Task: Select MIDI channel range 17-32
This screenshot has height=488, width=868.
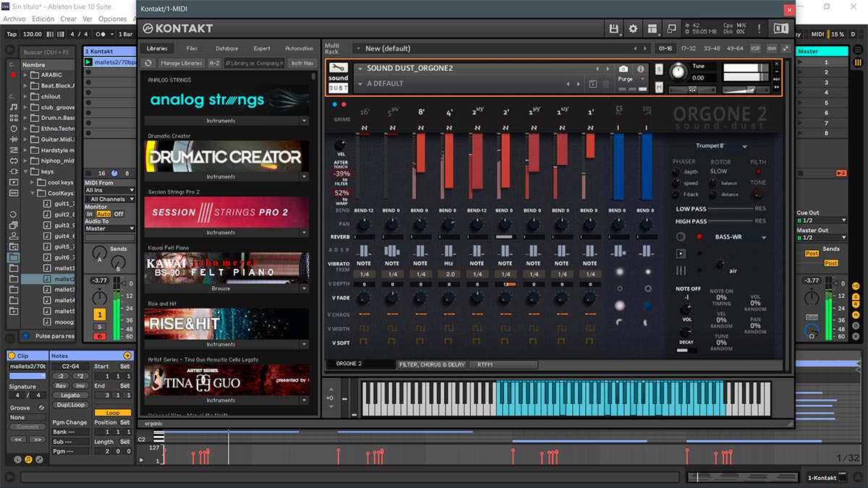Action: pyautogui.click(x=688, y=48)
